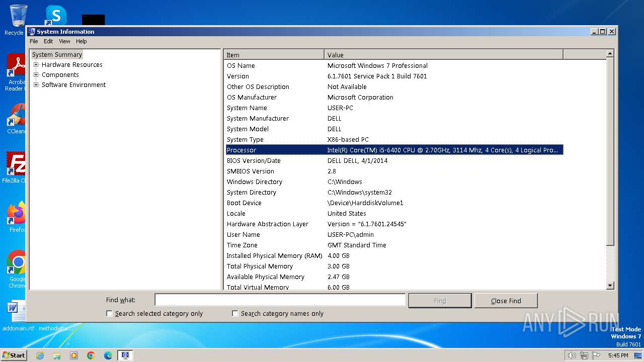The height and width of the screenshot is (362, 644).
Task: Expand the Software Environment node
Action: [36, 84]
